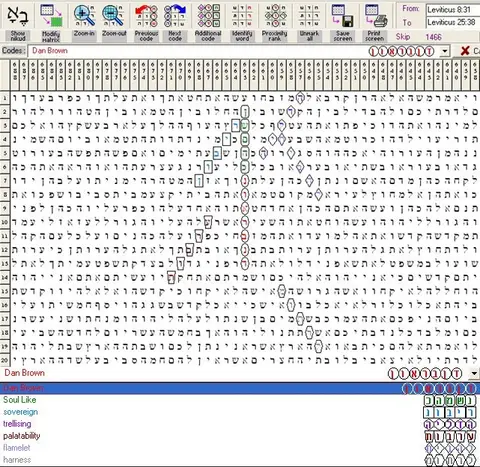Image resolution: width=480 pixels, height=467 pixels.
Task: Select the trellising code entry
Action: [x=17, y=424]
